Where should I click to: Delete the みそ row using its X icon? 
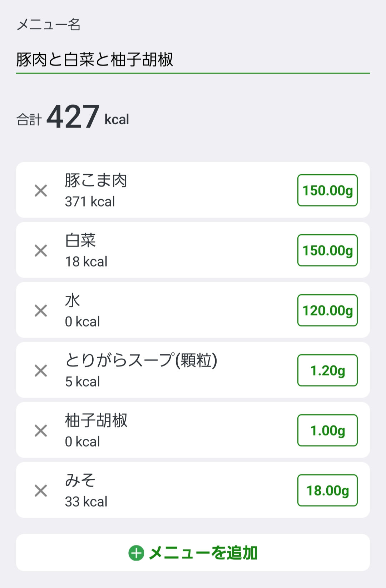[x=41, y=491]
